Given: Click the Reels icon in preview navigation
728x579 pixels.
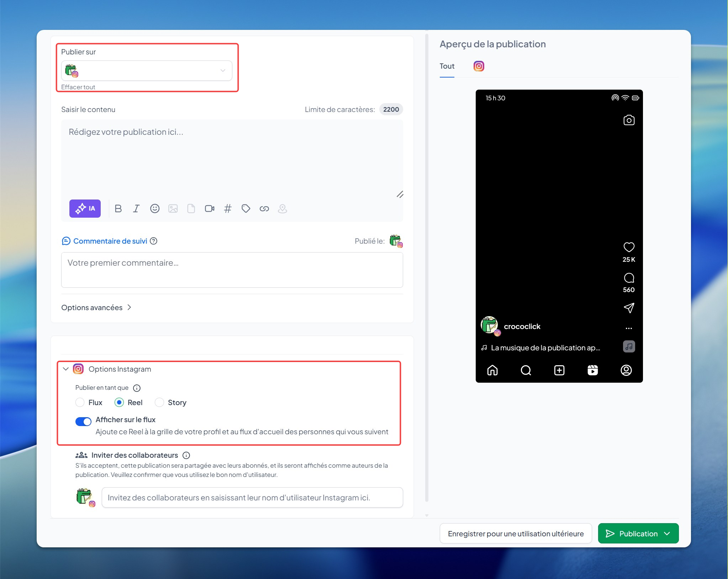Looking at the screenshot, I should [593, 370].
